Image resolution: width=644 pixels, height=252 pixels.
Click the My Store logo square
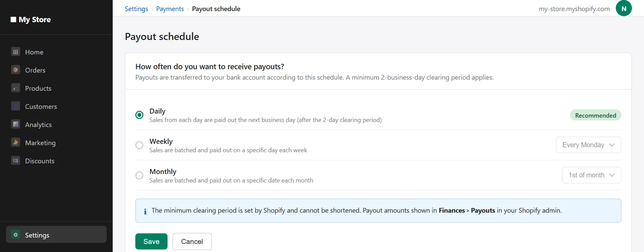click(13, 19)
